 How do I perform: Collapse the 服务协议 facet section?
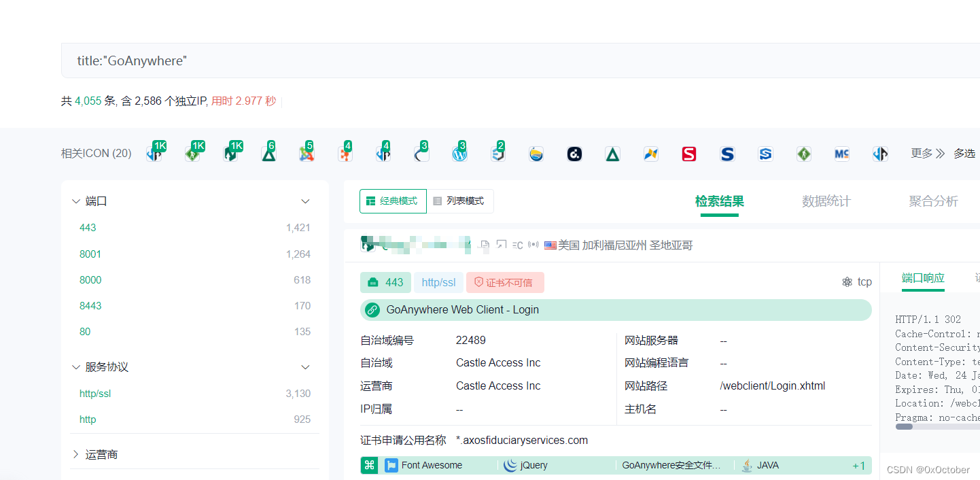pos(75,367)
